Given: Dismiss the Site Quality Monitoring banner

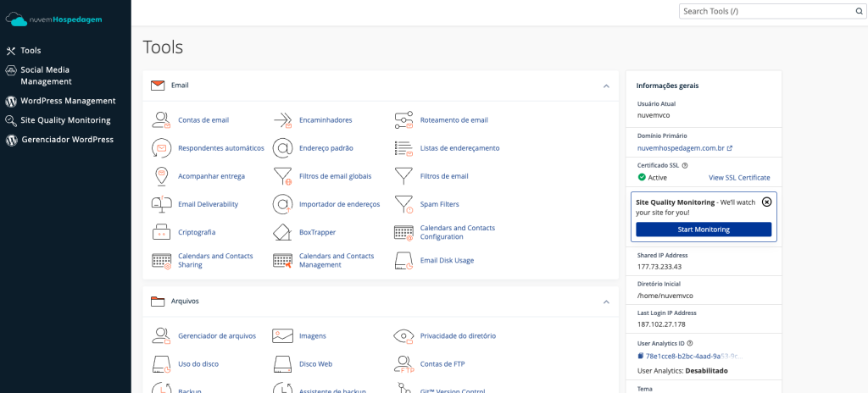Looking at the screenshot, I should tap(766, 202).
